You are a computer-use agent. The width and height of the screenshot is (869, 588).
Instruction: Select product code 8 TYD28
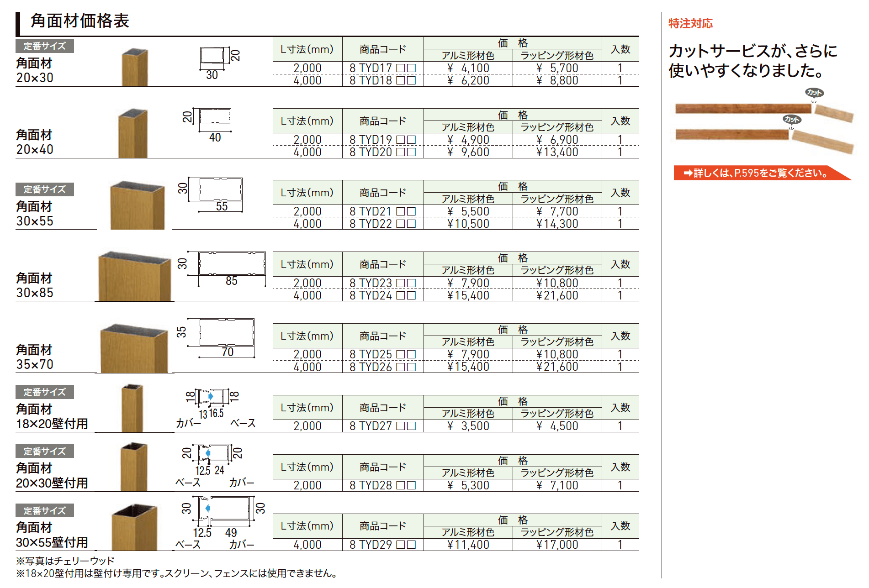(382, 485)
